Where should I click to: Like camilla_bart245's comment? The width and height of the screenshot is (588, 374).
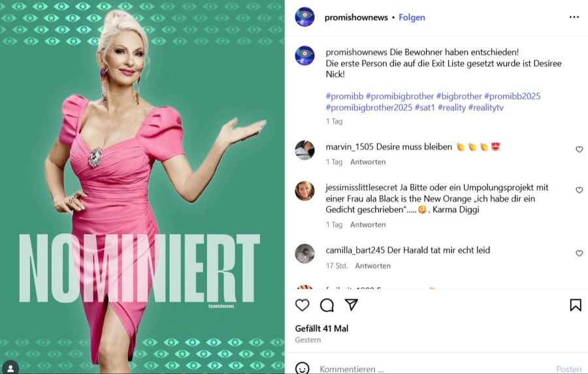point(579,253)
